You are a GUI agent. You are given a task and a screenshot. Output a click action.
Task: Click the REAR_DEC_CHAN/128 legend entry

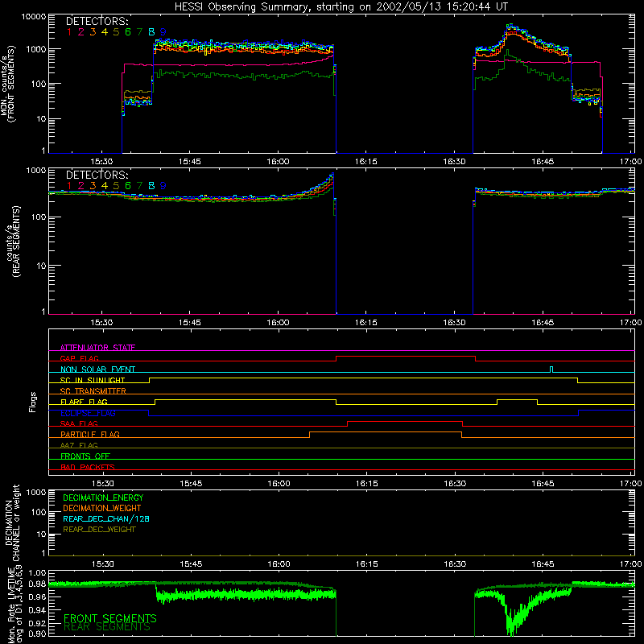pyautogui.click(x=106, y=519)
